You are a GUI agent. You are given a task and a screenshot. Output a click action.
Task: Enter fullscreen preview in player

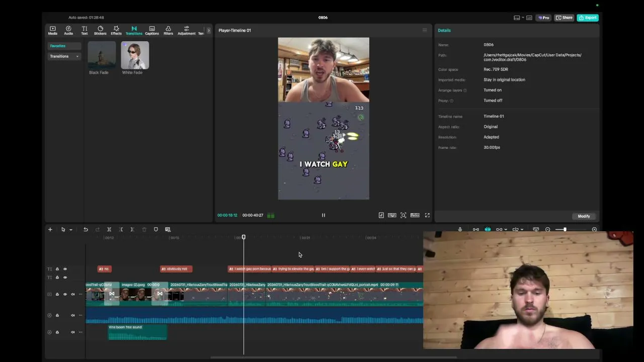[x=427, y=215]
